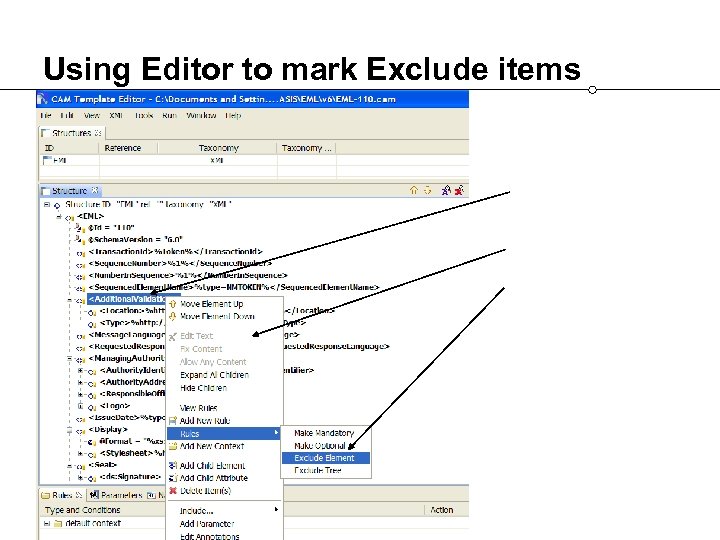Switch to the Parameters tab
Screen dimensions: 720x540
click(x=117, y=495)
